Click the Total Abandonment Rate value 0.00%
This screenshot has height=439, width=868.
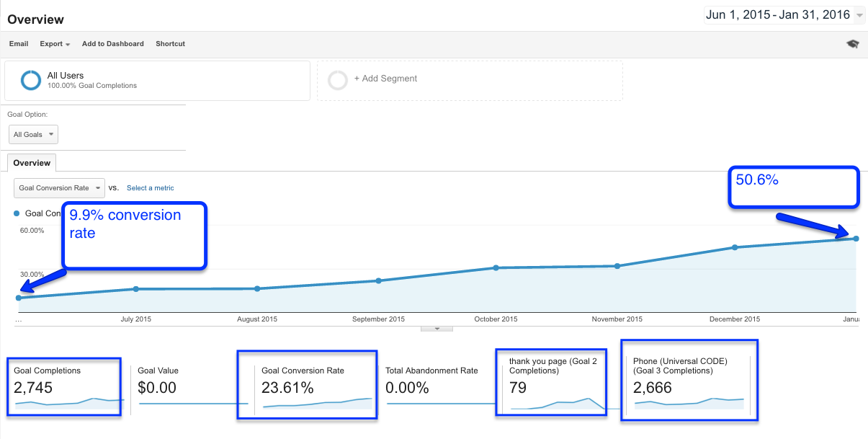(407, 388)
